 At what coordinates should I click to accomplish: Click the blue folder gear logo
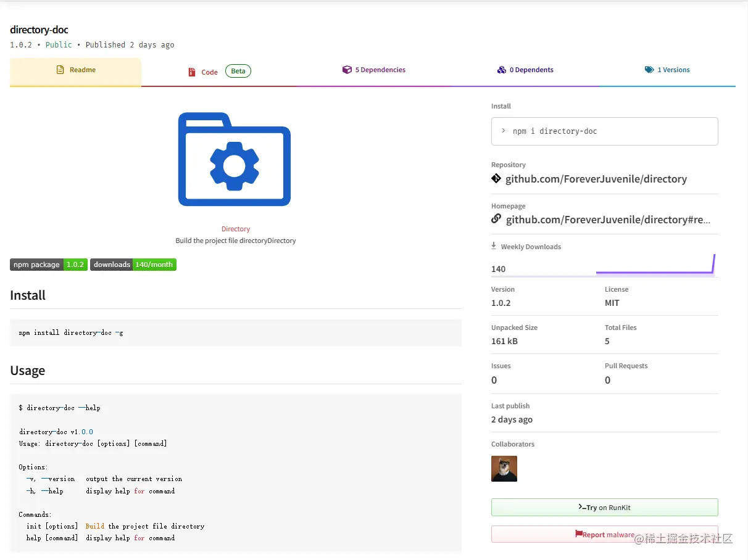(x=235, y=159)
